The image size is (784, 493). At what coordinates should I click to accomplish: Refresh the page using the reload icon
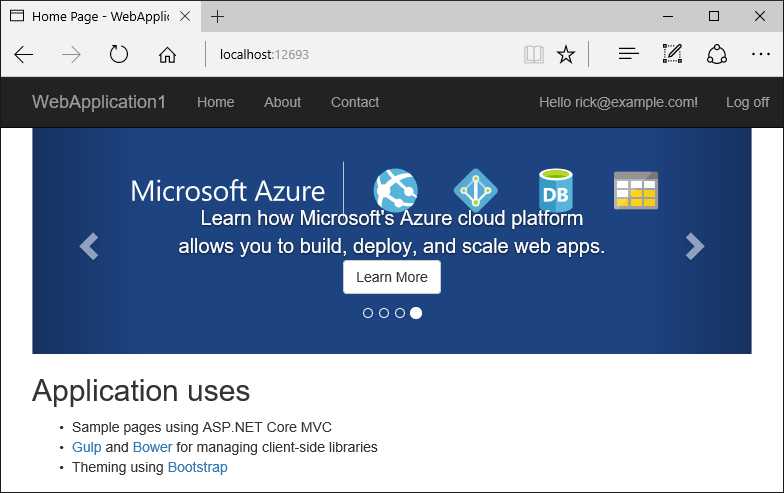click(x=118, y=54)
